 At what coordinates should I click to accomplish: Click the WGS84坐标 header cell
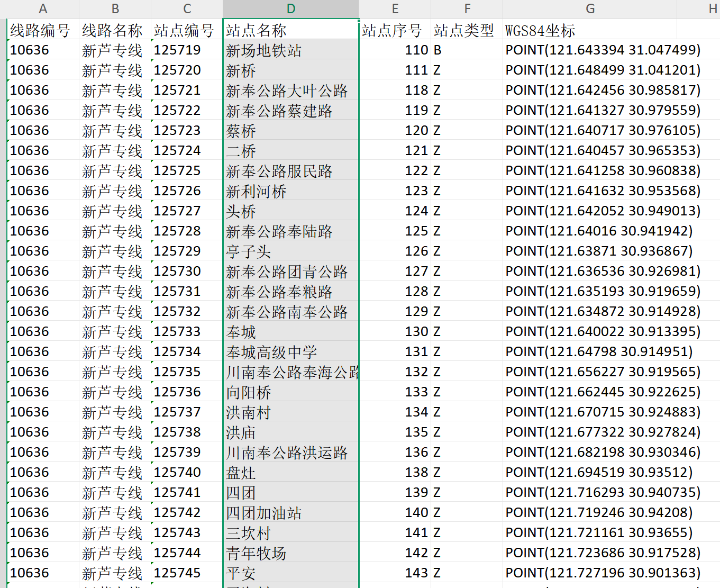590,30
